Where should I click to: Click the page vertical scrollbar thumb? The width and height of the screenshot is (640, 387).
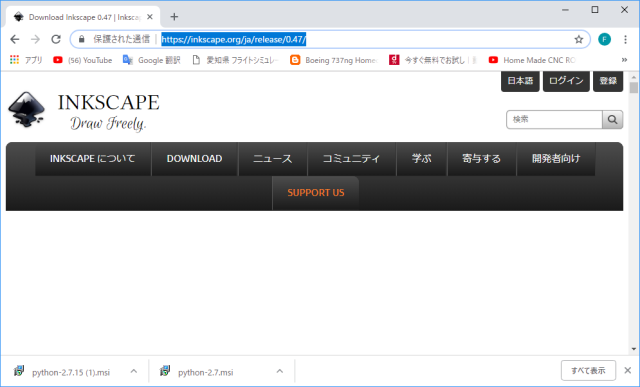633,88
